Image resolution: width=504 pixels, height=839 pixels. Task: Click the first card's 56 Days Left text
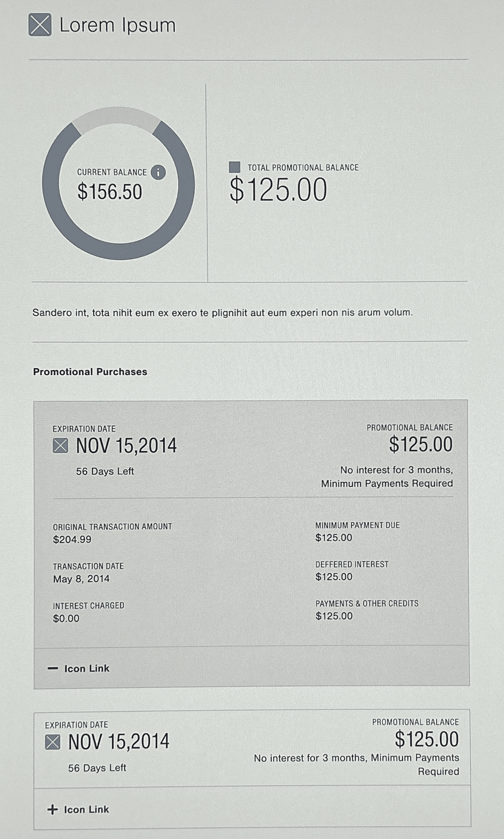(x=105, y=471)
